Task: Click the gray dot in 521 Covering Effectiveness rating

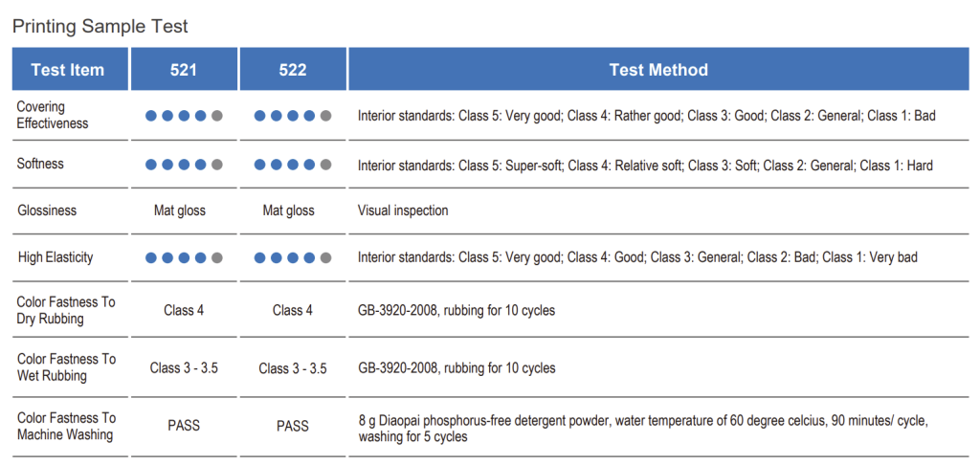Action: tap(217, 116)
